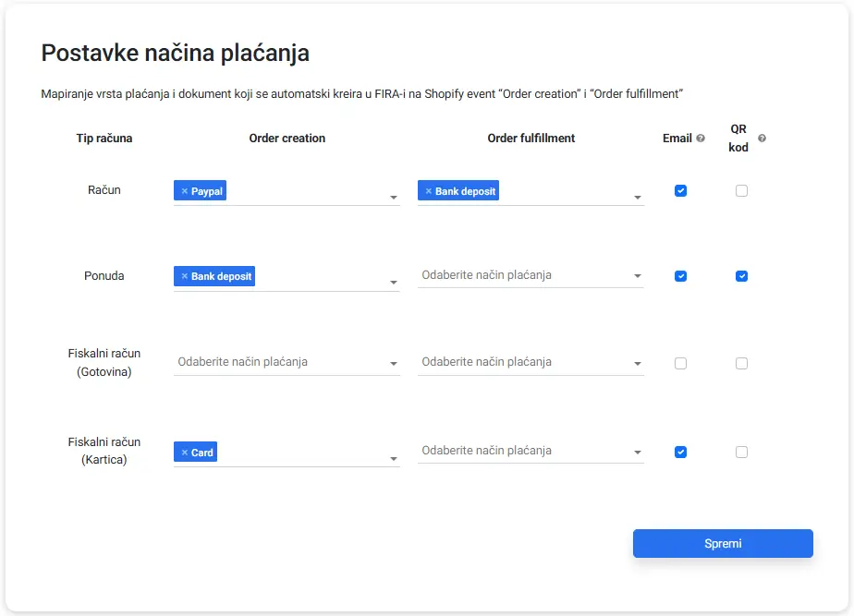
Task: Remove Bank deposit tag in Račun order fulfillment
Action: point(429,191)
